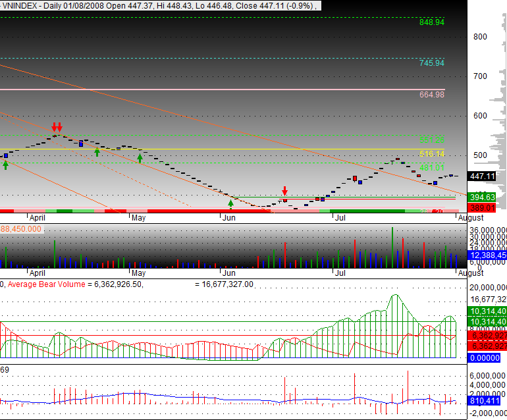Click the red square marker in mid-July

coord(355,178)
